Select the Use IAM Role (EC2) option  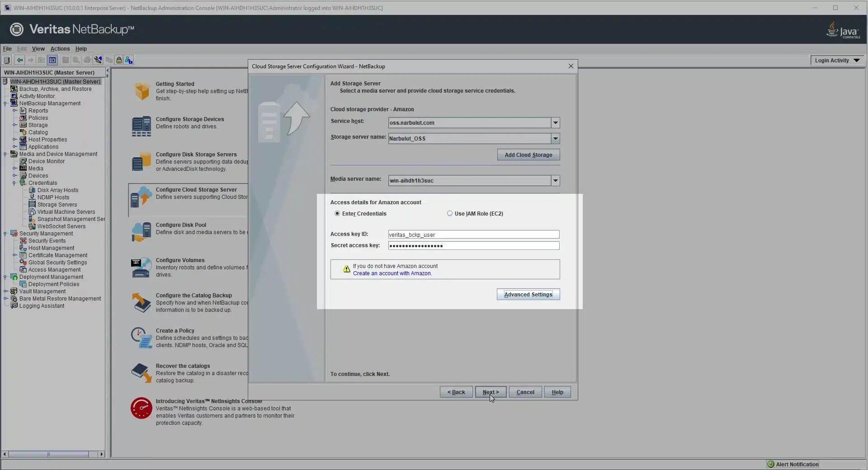tap(450, 214)
